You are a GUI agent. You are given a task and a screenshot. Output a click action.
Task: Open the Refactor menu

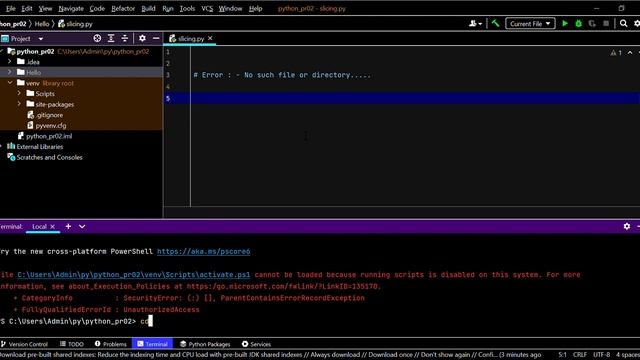point(123,9)
